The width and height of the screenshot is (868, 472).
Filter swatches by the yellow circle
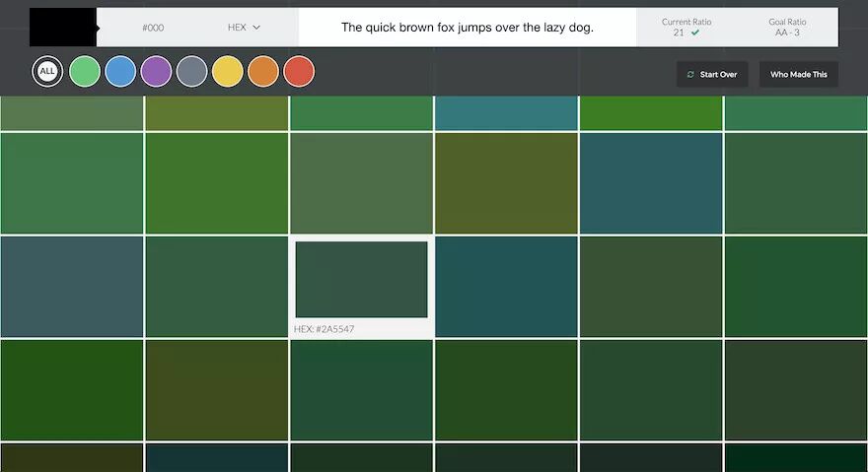click(x=228, y=71)
